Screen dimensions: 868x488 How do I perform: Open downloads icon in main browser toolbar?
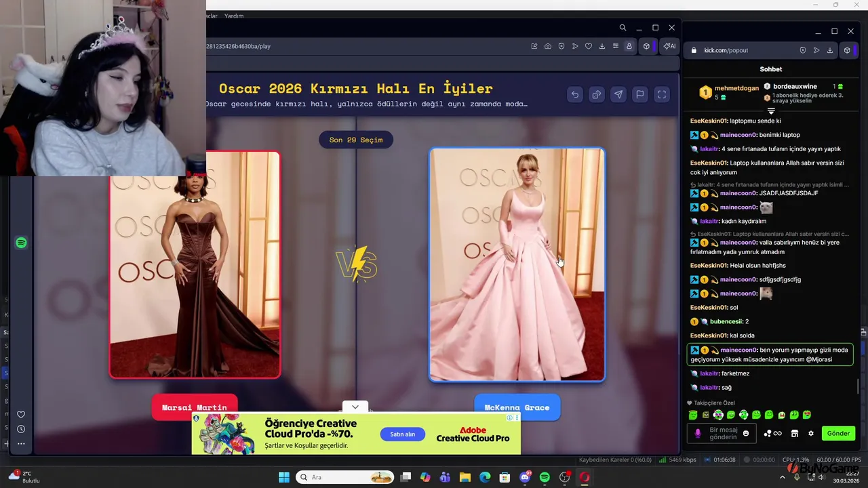602,46
